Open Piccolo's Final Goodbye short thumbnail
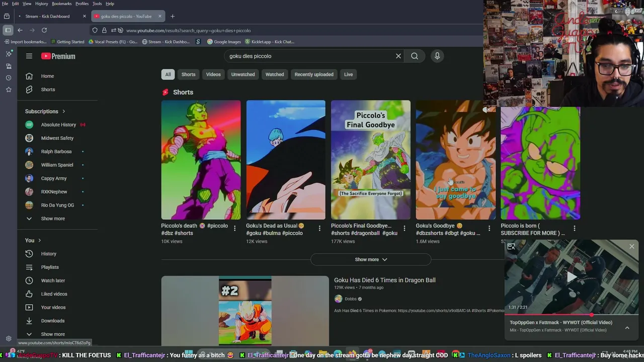 coord(371,160)
